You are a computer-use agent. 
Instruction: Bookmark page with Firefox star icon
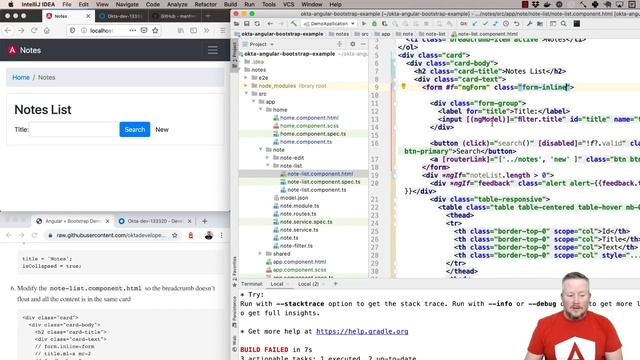pyautogui.click(x=155, y=31)
